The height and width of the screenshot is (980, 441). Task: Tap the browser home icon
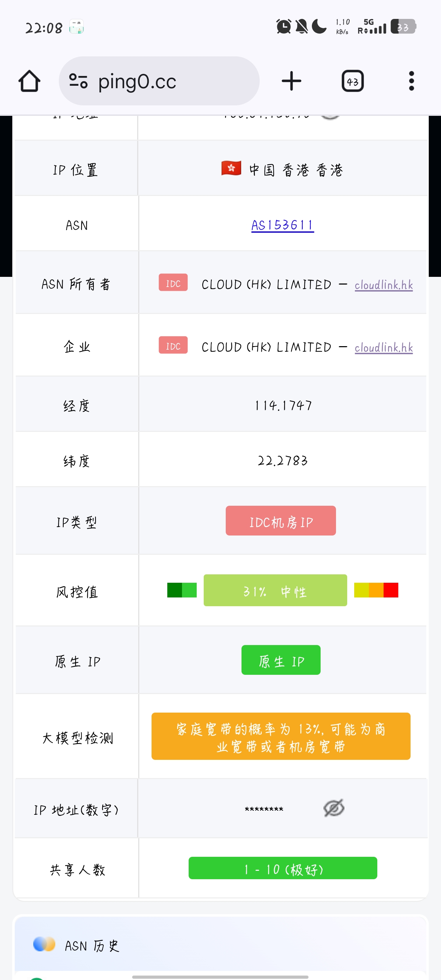29,81
